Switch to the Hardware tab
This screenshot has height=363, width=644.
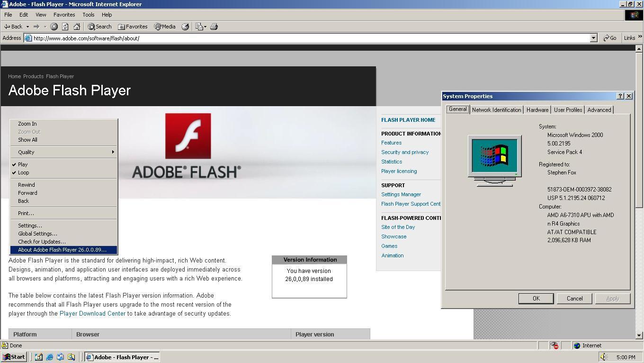point(537,109)
